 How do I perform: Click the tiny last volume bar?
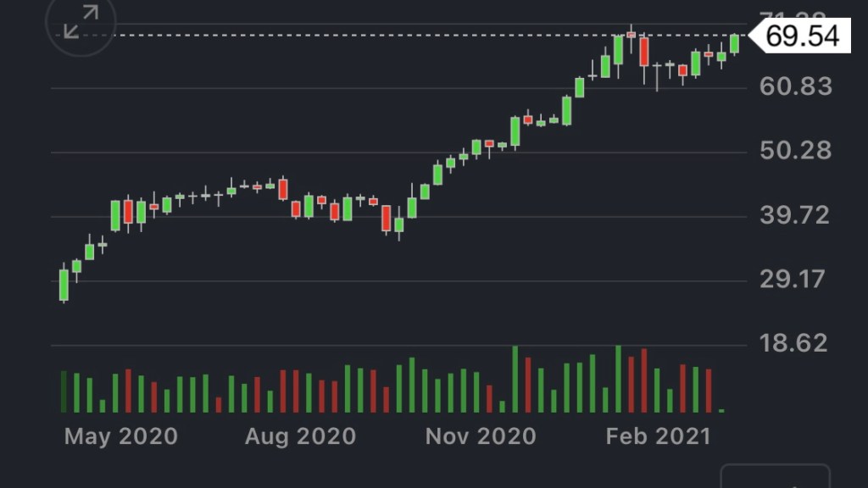721,410
